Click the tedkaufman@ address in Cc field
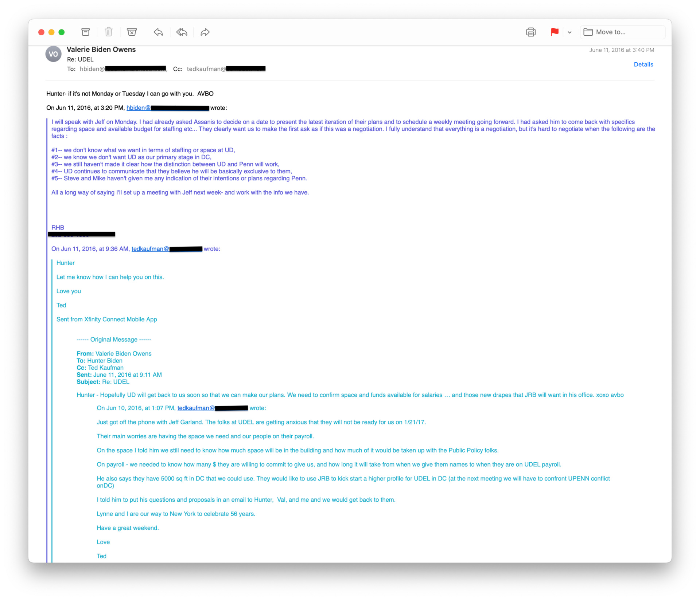The height and width of the screenshot is (600, 700). [x=226, y=69]
